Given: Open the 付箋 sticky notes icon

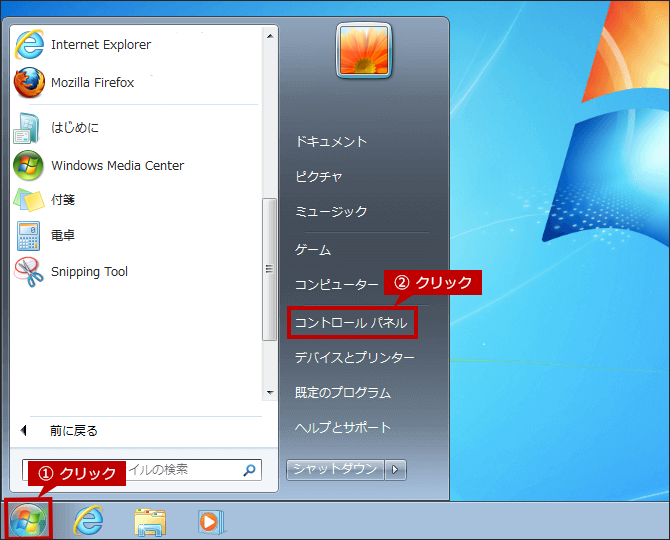Looking at the screenshot, I should click(x=29, y=200).
